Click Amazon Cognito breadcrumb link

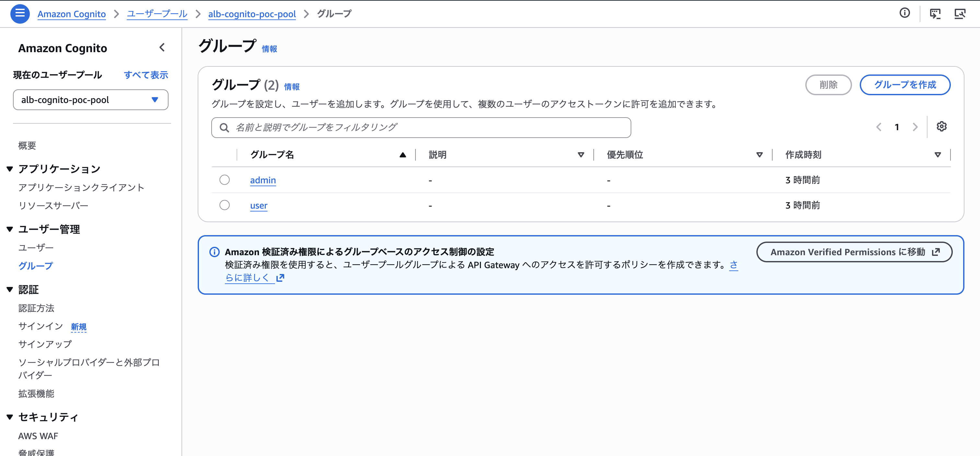click(72, 14)
